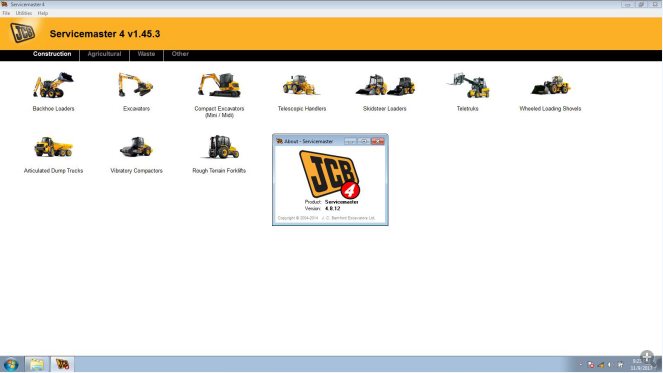
Task: Switch to the Agricultural tab
Action: pyautogui.click(x=104, y=54)
